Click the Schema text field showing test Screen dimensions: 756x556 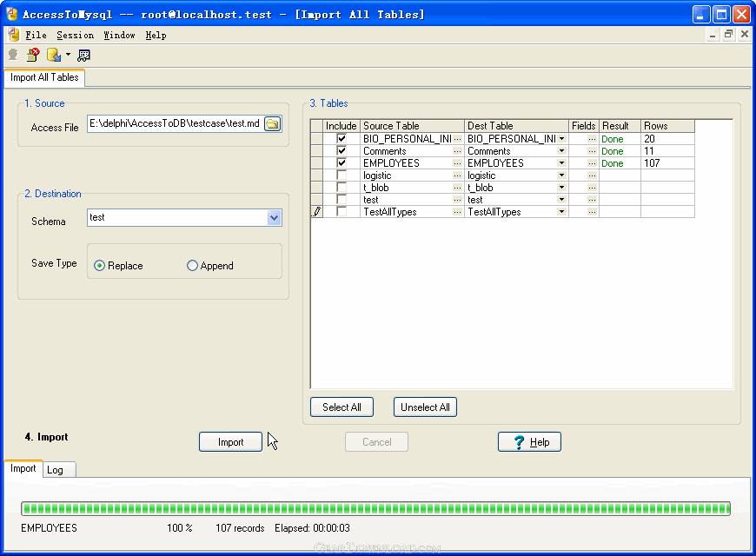tap(177, 218)
